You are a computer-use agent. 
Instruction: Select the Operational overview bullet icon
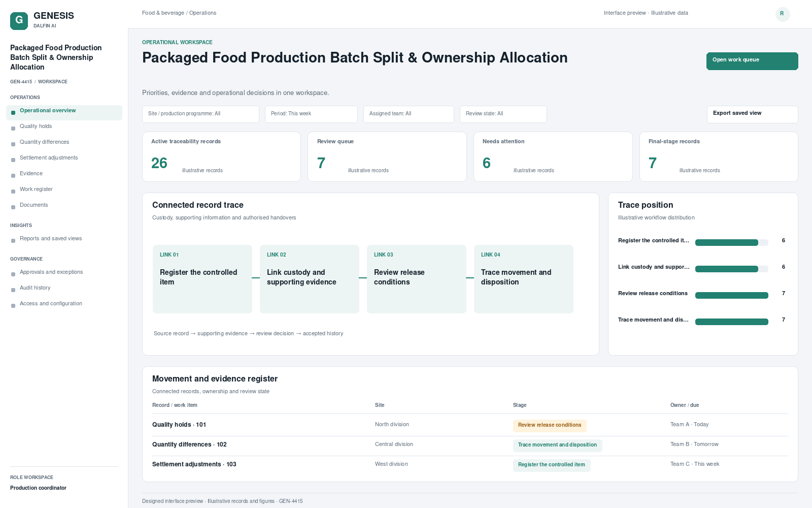(x=13, y=113)
